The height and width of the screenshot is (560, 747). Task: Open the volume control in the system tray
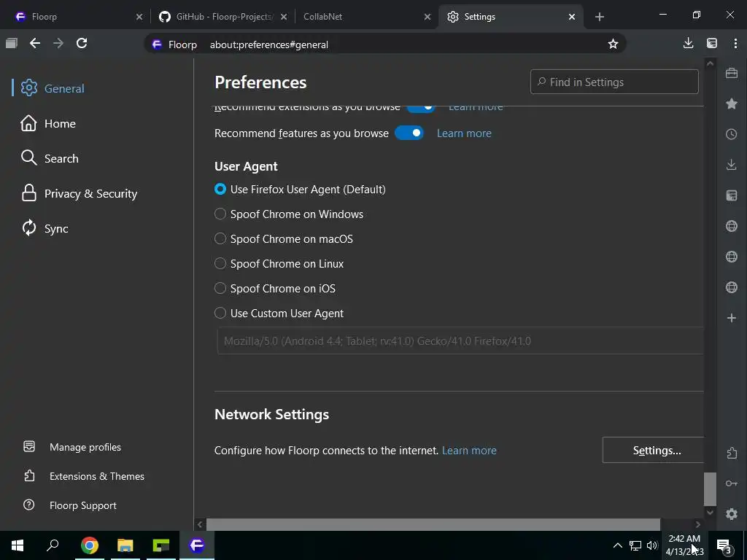652,545
